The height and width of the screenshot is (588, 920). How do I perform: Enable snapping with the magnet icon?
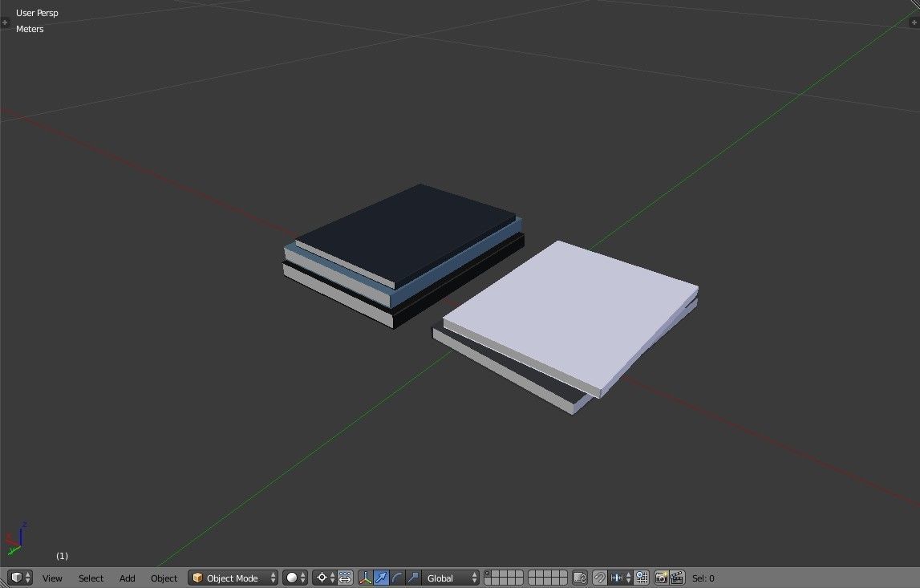pos(600,578)
